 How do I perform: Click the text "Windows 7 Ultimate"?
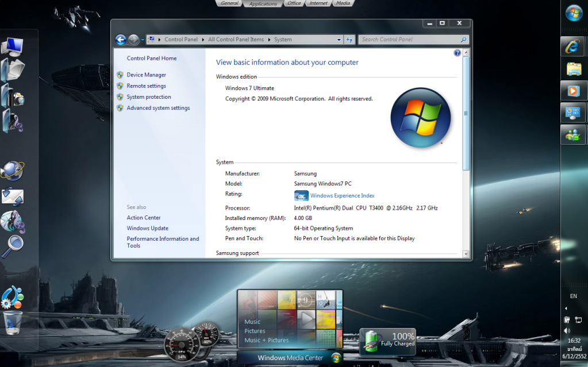coord(250,88)
